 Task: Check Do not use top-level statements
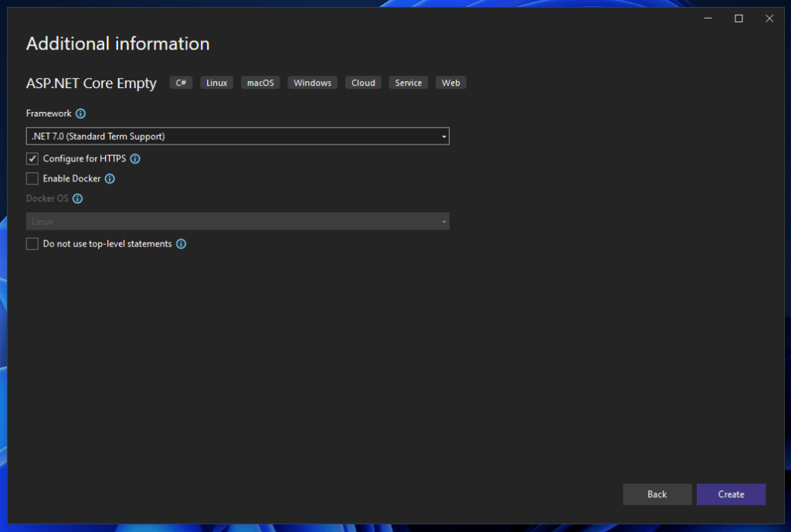click(32, 244)
